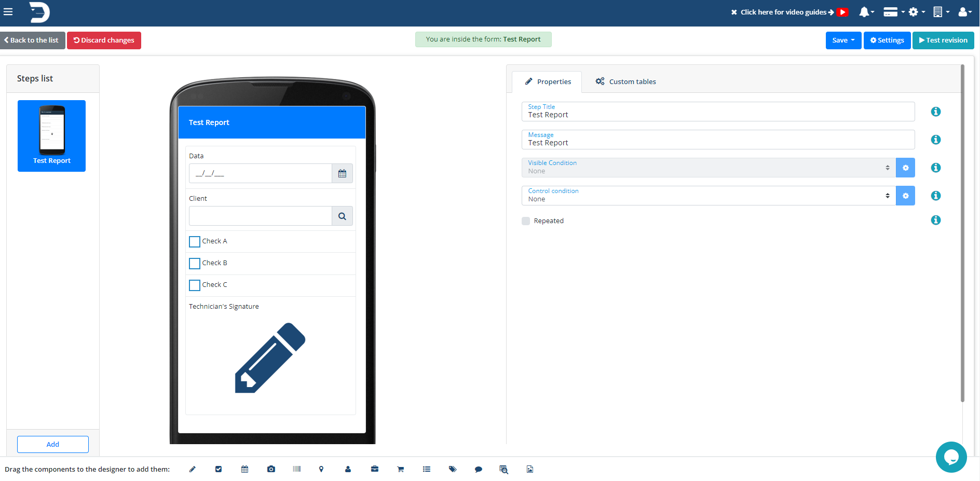Show info for Repeated option
980x481 pixels.
[x=936, y=220]
